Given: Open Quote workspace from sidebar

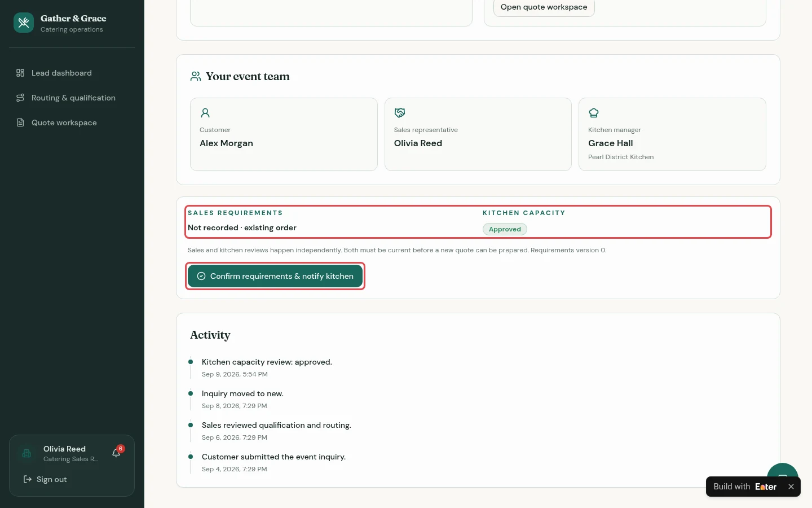Looking at the screenshot, I should click(72, 122).
